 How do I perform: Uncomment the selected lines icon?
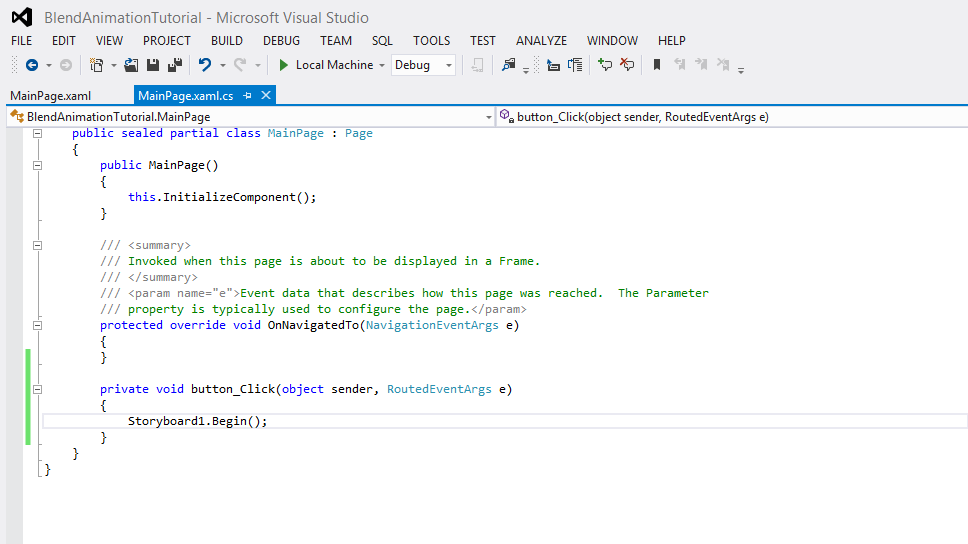(627, 65)
